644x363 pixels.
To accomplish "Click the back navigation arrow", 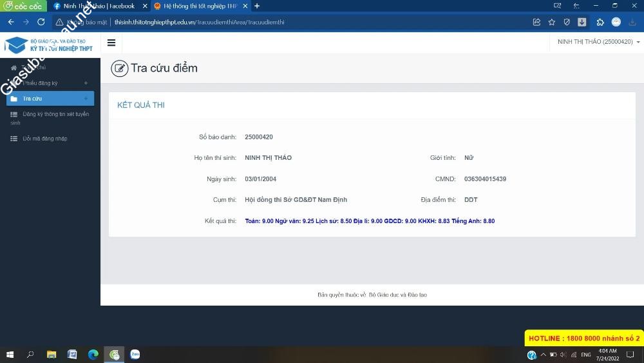I will pyautogui.click(x=11, y=22).
